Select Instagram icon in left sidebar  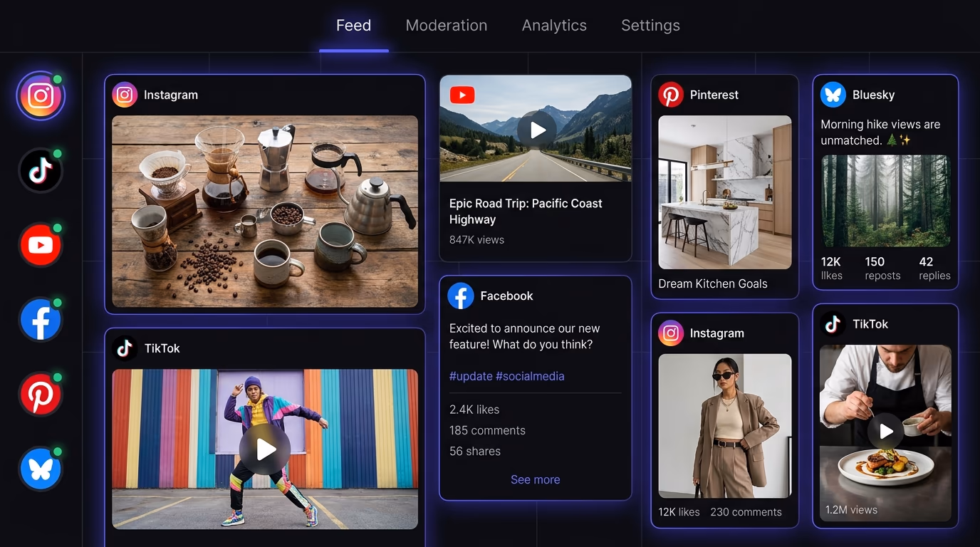point(41,96)
